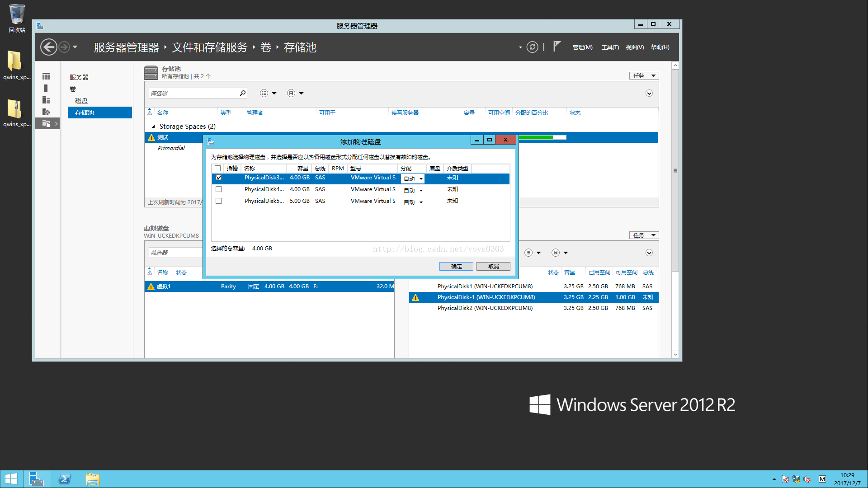The image size is (868, 488).
Task: Check the PhysicalDisk5 checkbox
Action: pyautogui.click(x=219, y=201)
